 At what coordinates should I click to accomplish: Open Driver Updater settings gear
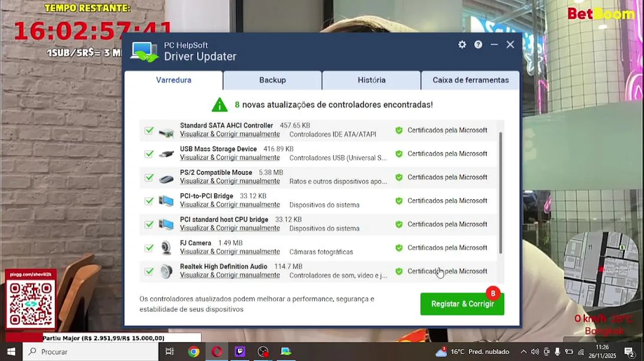(462, 45)
